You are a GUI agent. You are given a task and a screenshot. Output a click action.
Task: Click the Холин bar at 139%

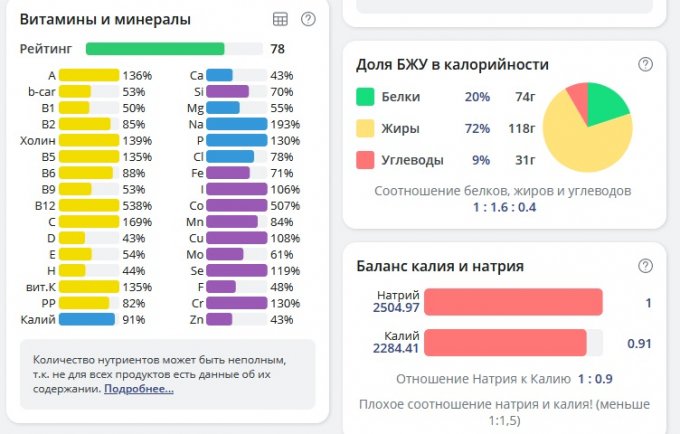(x=88, y=140)
